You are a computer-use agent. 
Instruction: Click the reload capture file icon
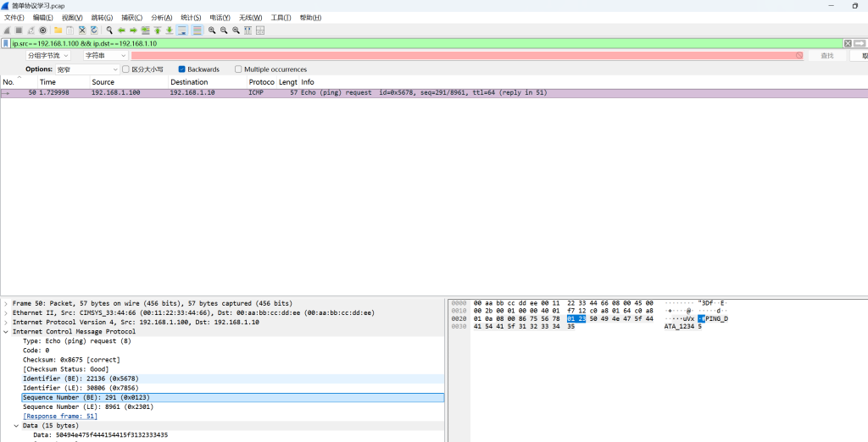(94, 30)
